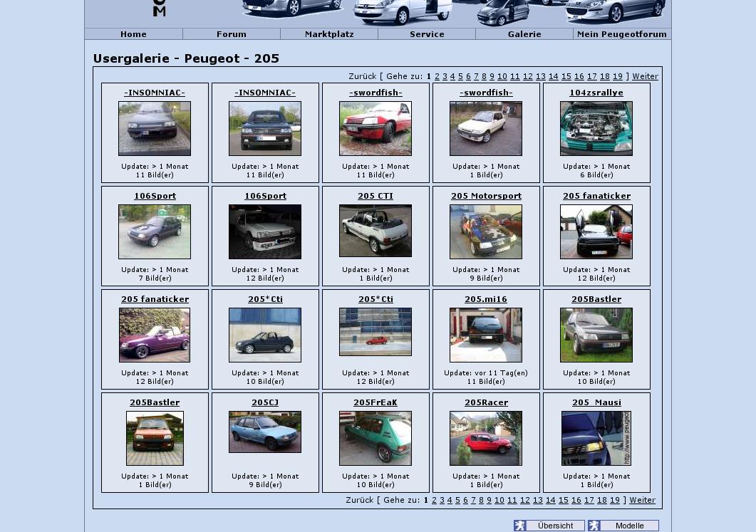The image size is (756, 532).
Task: Jump to page 5 of the gallery
Action: click(460, 76)
